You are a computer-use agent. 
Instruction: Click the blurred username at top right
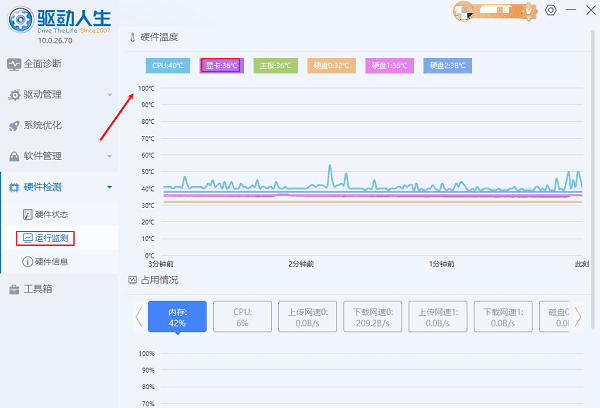coord(496,10)
